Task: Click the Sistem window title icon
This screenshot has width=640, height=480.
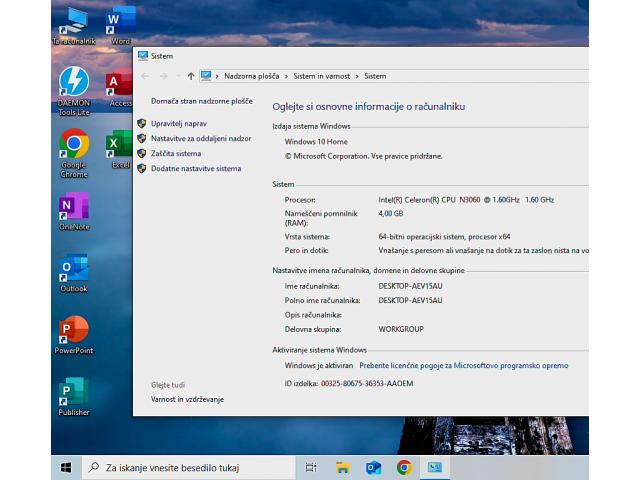Action: pyautogui.click(x=143, y=56)
